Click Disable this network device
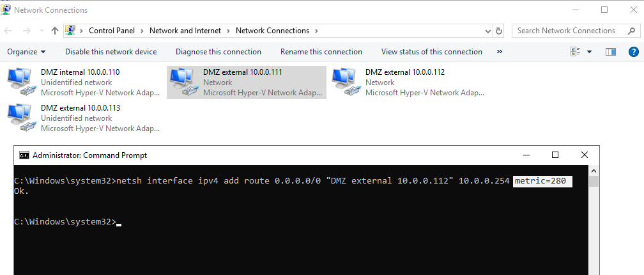 tap(111, 52)
